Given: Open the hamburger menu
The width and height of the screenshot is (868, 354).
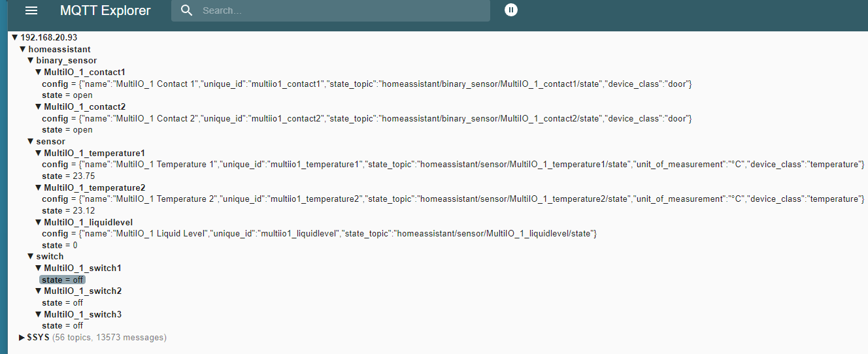Looking at the screenshot, I should (31, 10).
